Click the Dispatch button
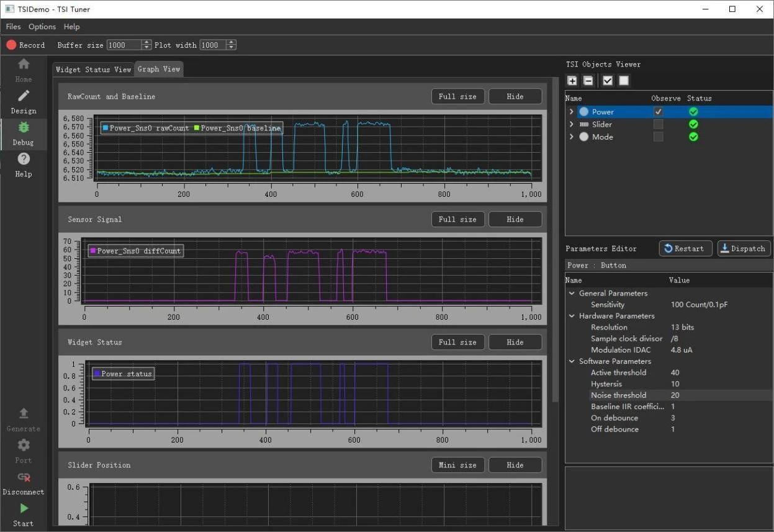This screenshot has width=774, height=532. coord(744,248)
